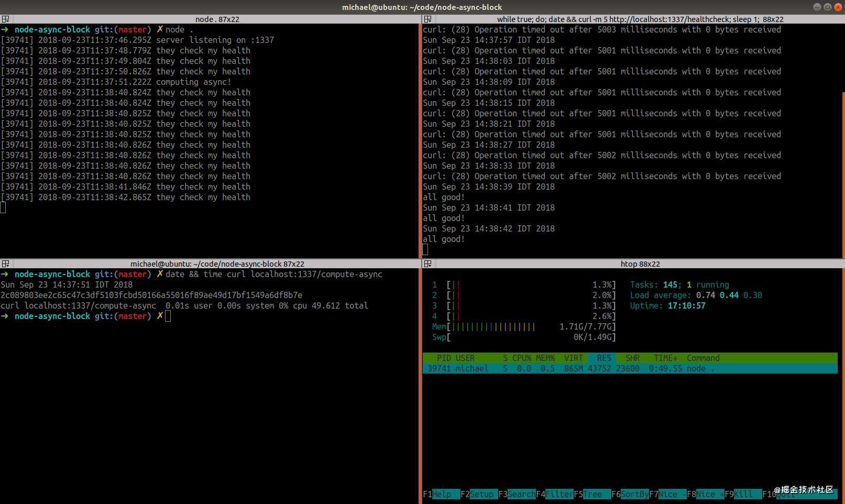Select the 39741 michael node process row
Viewport: 845px width, 504px height.
click(630, 368)
